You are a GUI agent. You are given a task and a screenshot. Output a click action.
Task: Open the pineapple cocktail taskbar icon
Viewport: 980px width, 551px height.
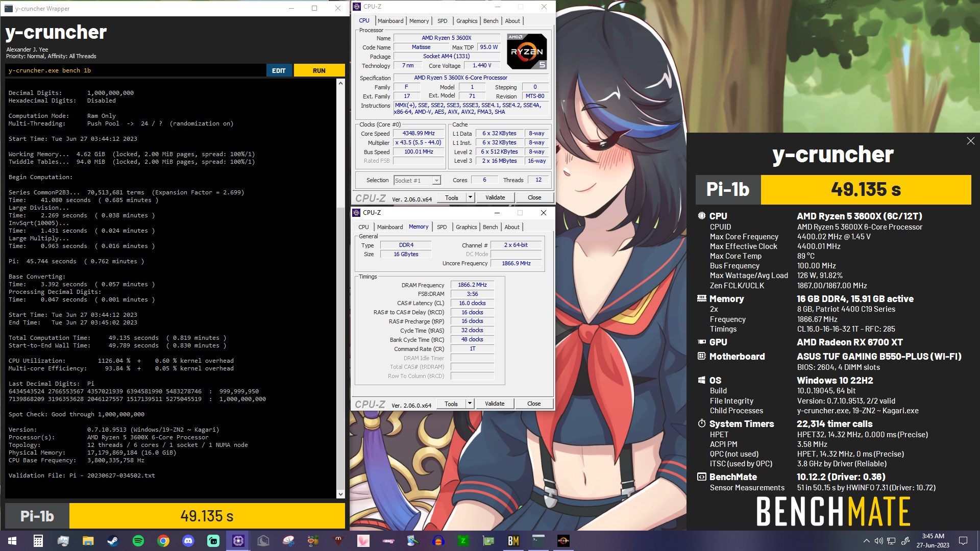[313, 541]
